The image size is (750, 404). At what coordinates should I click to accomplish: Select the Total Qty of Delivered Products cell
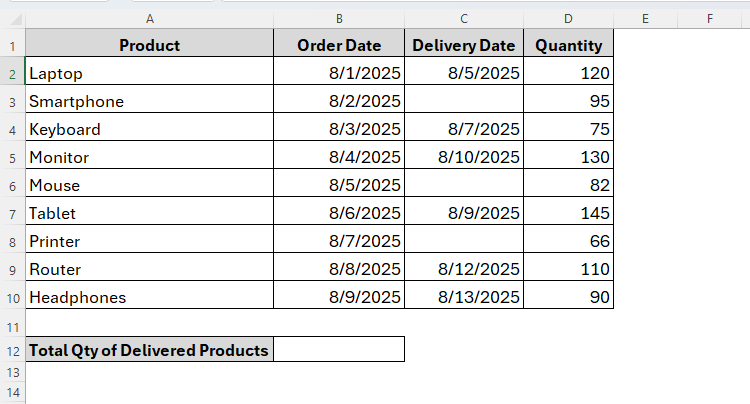tap(149, 350)
